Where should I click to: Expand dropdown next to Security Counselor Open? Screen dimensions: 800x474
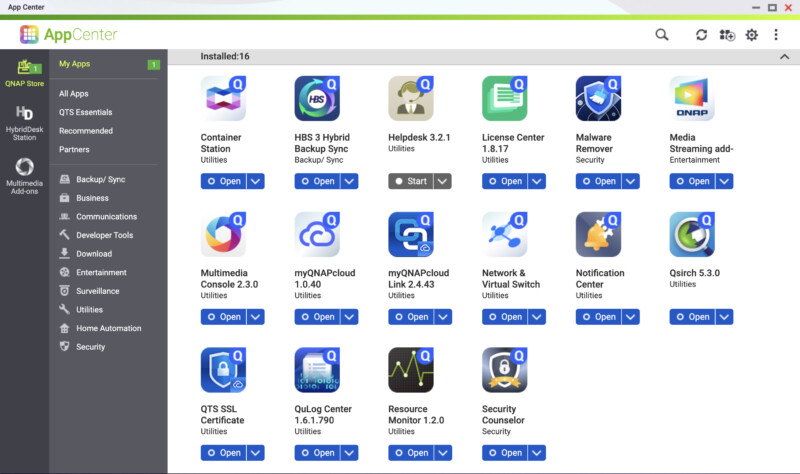pos(537,453)
